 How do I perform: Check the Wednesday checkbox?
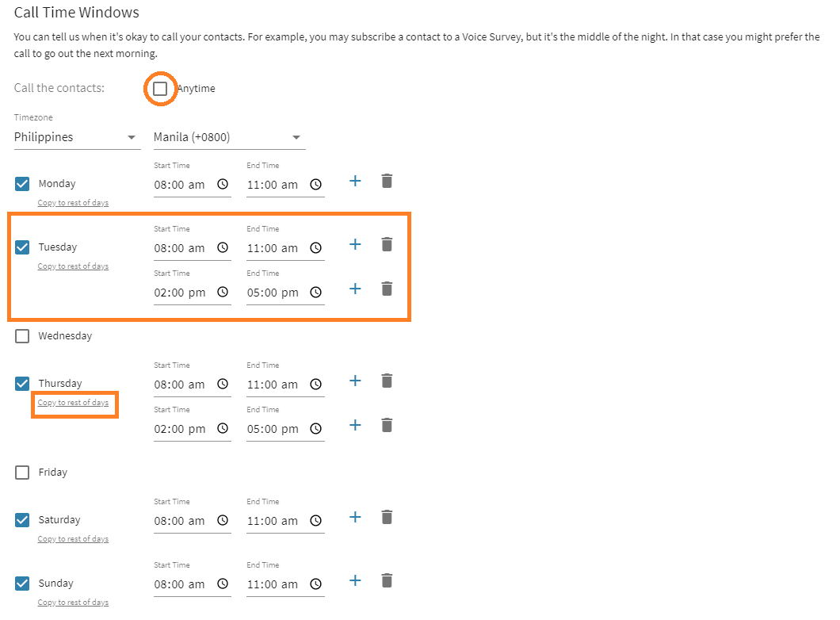tap(22, 336)
